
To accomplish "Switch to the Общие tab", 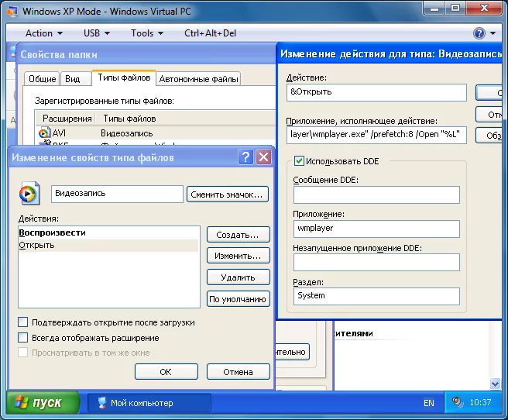I will pyautogui.click(x=42, y=79).
